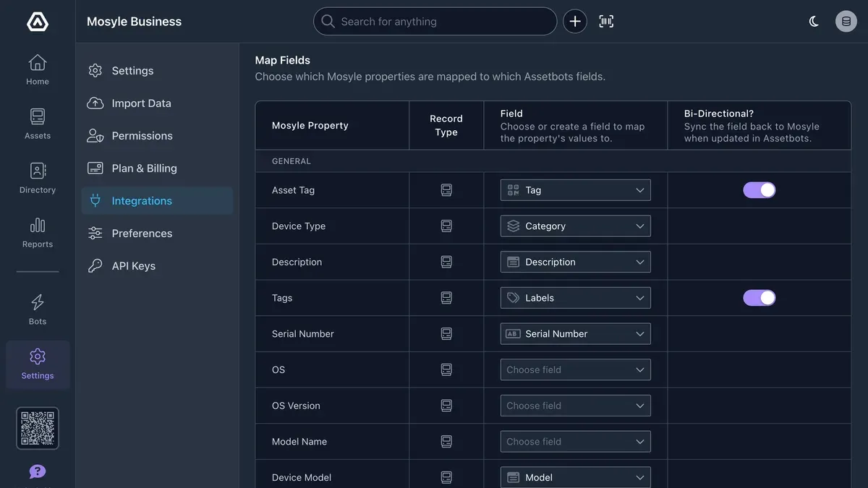The height and width of the screenshot is (488, 868).
Task: Choose a field for OS Version
Action: tap(576, 406)
